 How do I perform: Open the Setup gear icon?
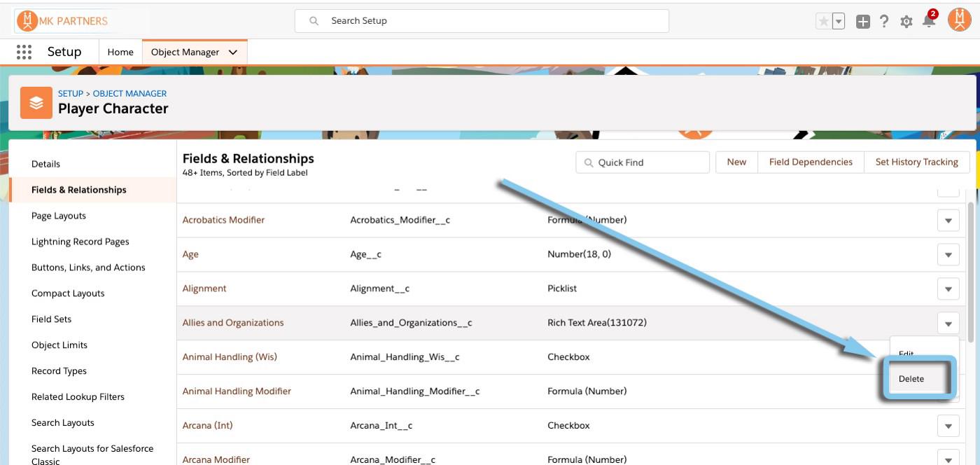tap(906, 22)
